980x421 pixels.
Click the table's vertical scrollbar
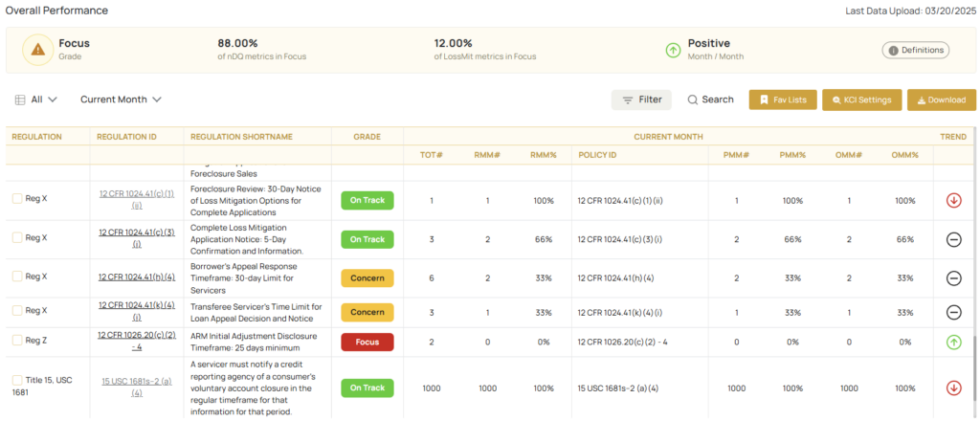(975, 364)
